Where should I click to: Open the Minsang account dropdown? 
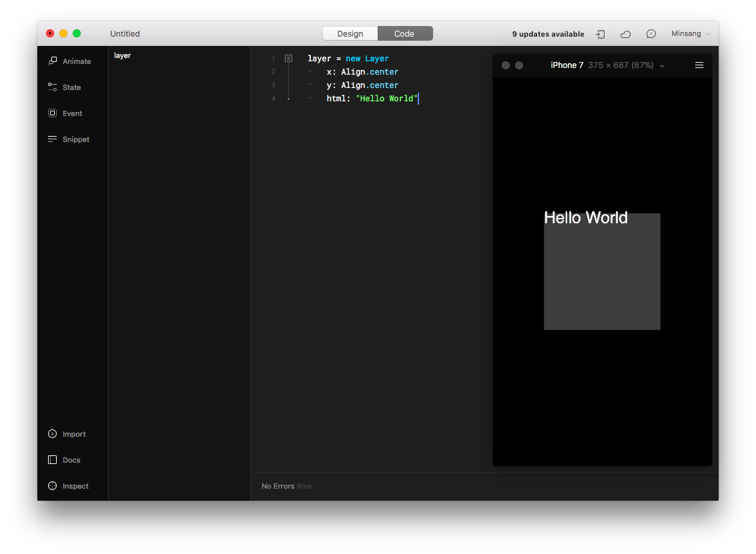coord(691,34)
